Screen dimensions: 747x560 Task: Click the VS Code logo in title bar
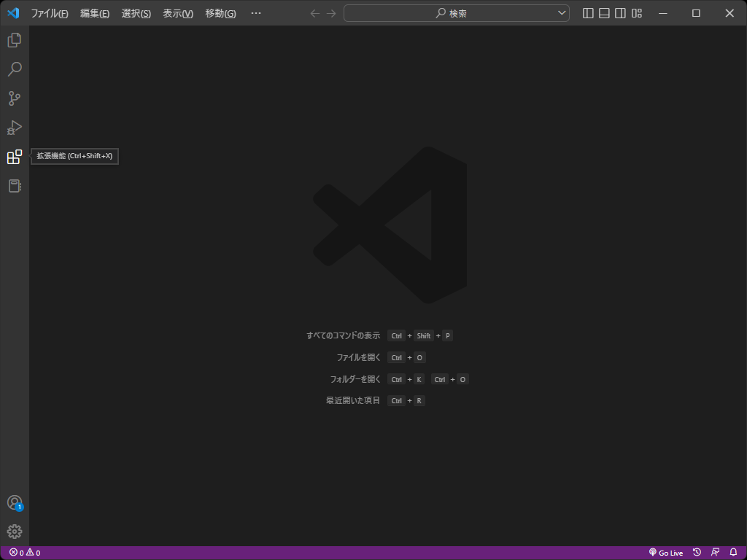pos(13,13)
